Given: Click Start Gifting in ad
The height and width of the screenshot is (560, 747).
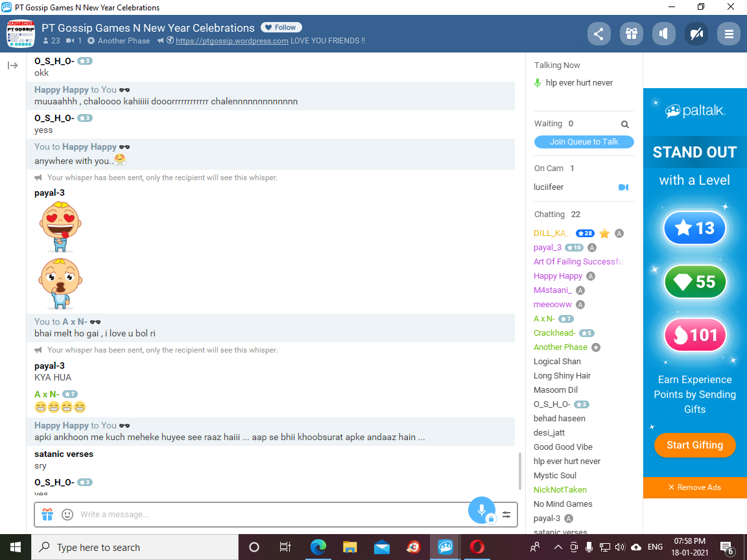Looking at the screenshot, I should (x=694, y=445).
